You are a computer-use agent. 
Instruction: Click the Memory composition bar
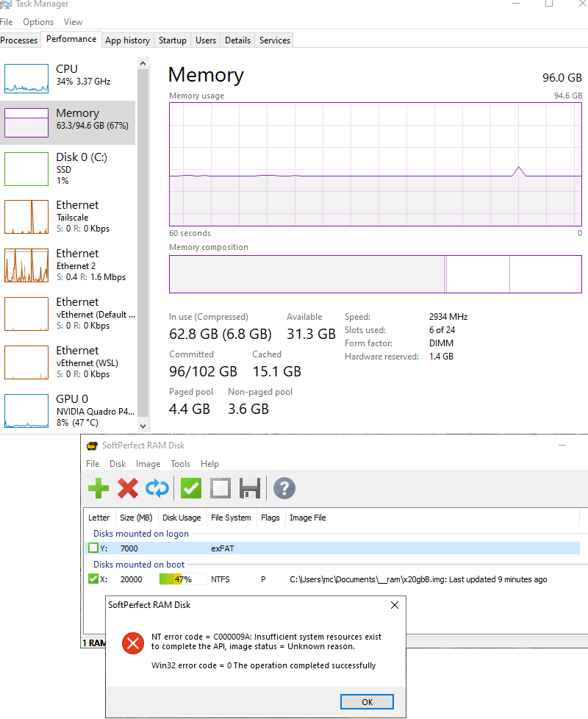(376, 274)
